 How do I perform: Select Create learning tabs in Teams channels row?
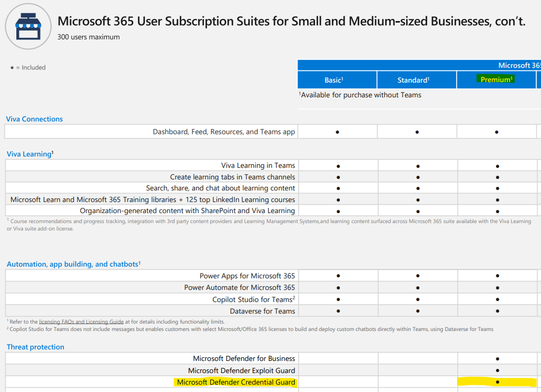(232, 177)
